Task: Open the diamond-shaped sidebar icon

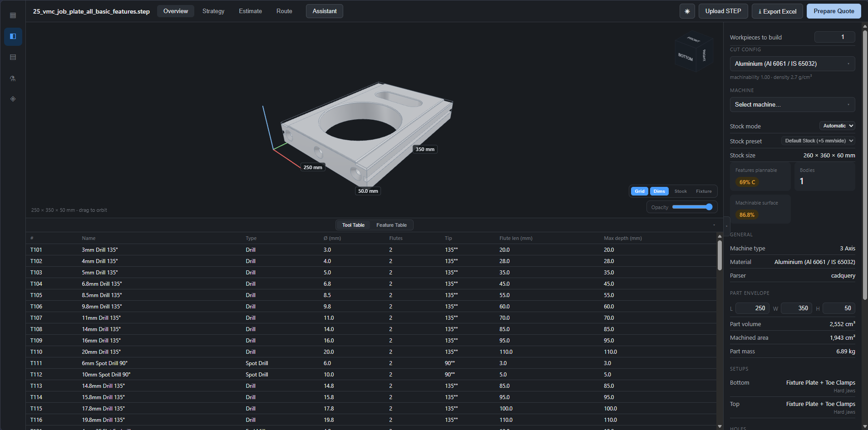Action: [x=13, y=99]
